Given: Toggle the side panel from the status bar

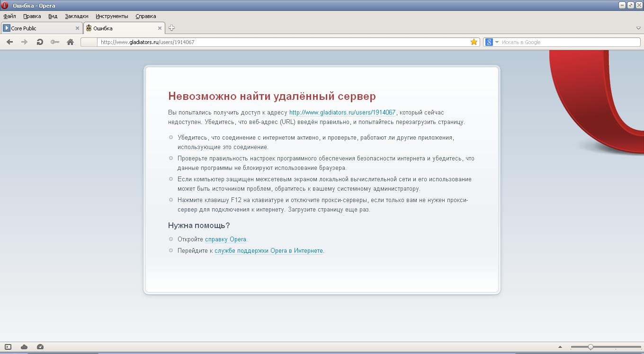Looking at the screenshot, I should 8,347.
